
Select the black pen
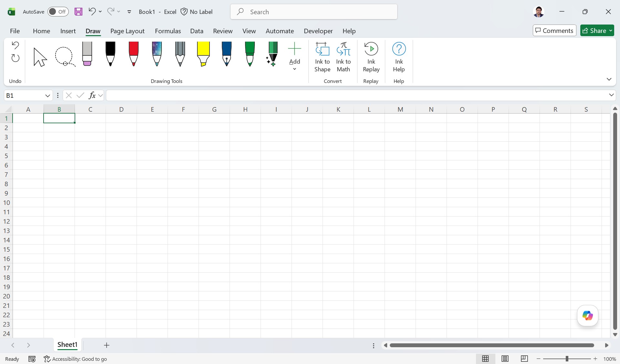click(x=110, y=54)
